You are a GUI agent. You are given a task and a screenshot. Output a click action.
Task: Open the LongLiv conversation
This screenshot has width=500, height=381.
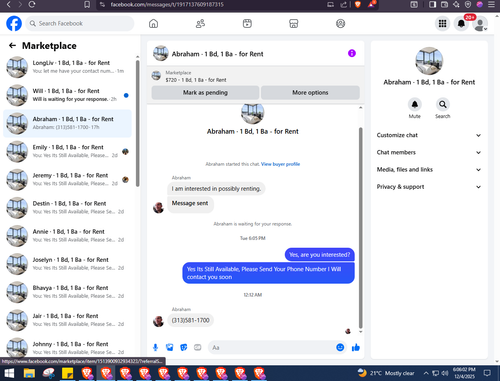(67, 67)
